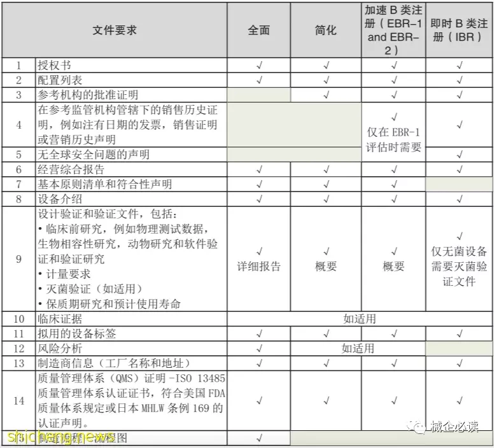Click the 文件要求 header cell
The width and height of the screenshot is (494, 448).
(x=115, y=31)
